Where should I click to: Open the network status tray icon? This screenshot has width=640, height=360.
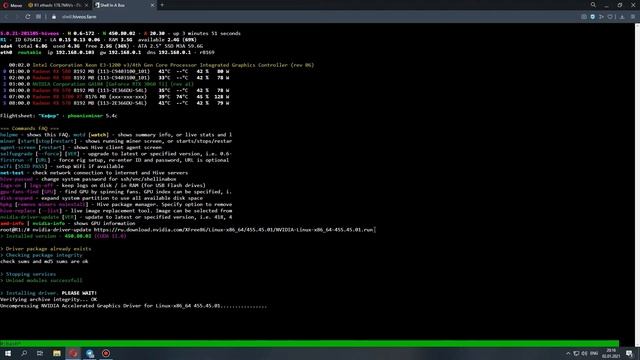tap(576, 353)
